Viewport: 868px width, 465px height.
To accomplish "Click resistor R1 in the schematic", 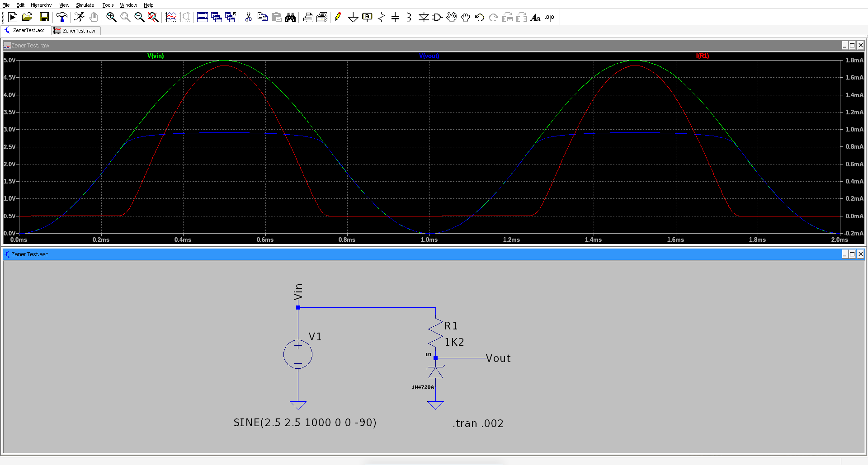I will click(435, 333).
